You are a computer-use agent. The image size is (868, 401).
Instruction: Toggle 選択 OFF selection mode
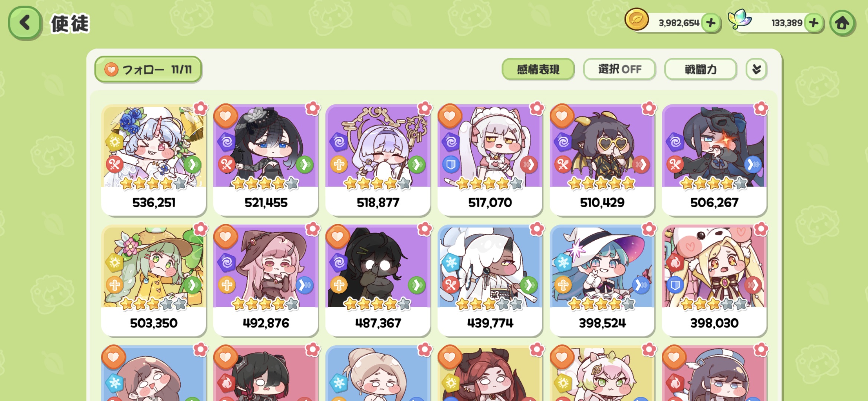point(619,69)
